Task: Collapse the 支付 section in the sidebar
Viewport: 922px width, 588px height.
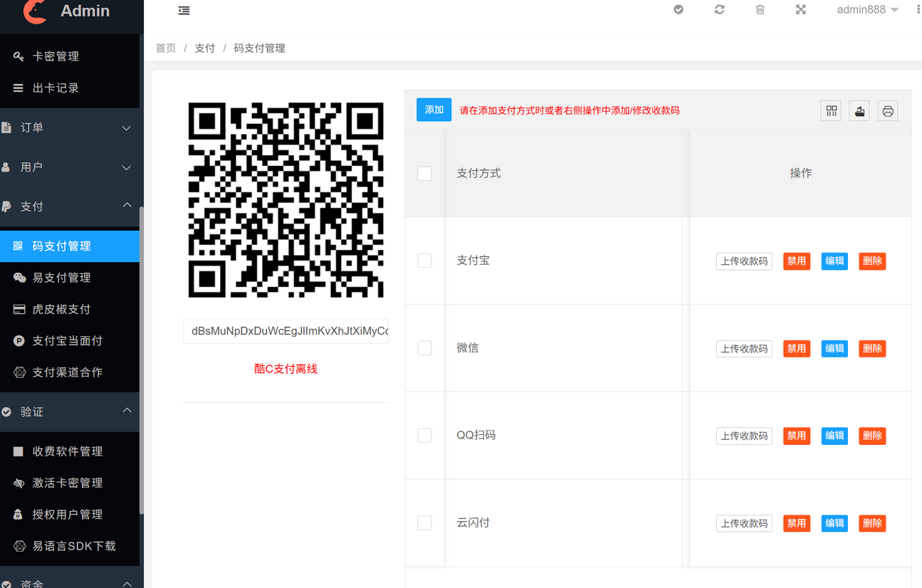Action: click(x=69, y=206)
